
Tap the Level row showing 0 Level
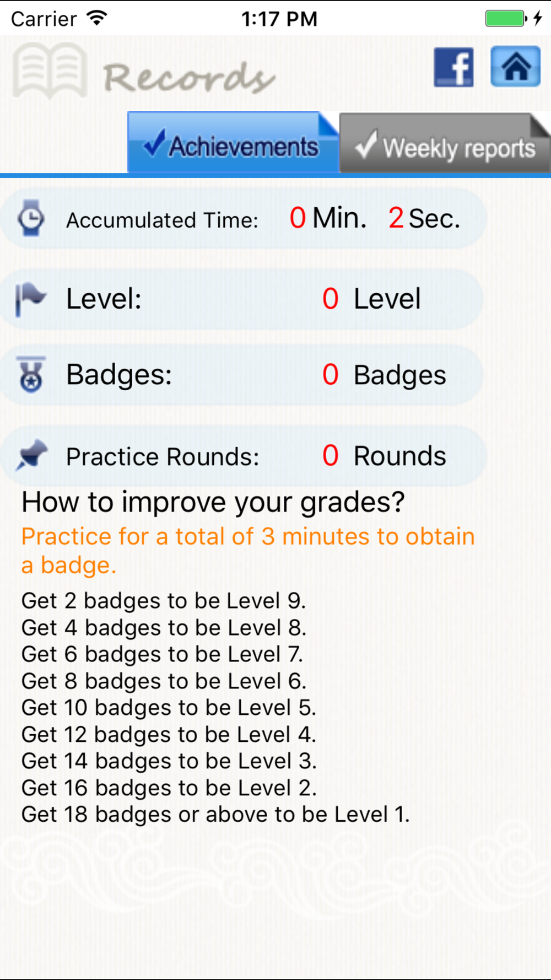point(241,299)
